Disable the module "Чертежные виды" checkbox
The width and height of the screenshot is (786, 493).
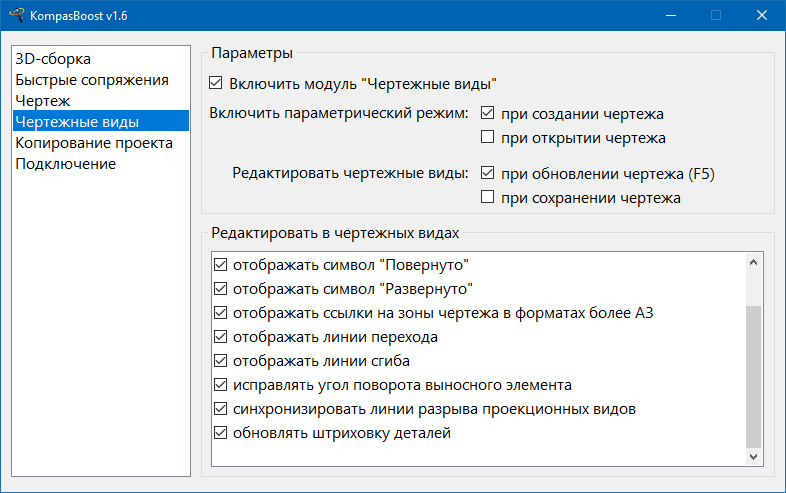[216, 84]
